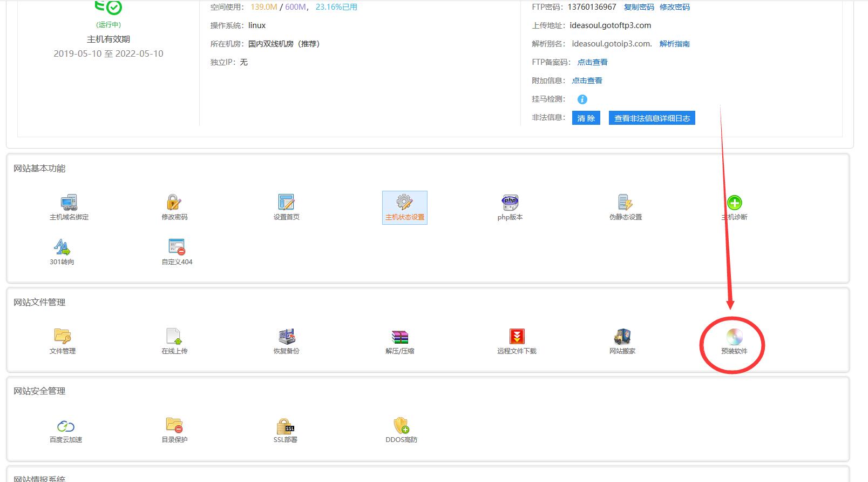This screenshot has width=868, height=482.
Task: Open the DDOS高防 shield icon
Action: (401, 425)
